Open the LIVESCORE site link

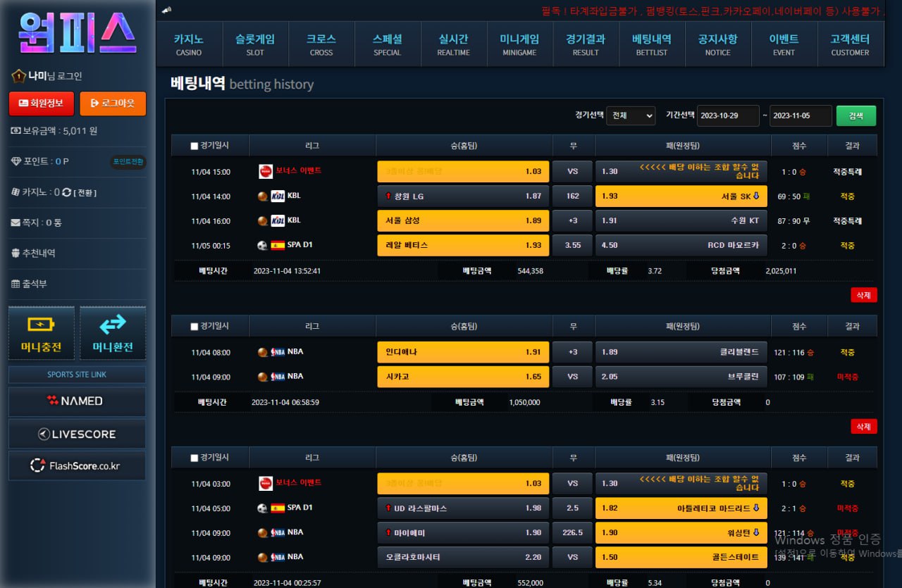coord(77,434)
